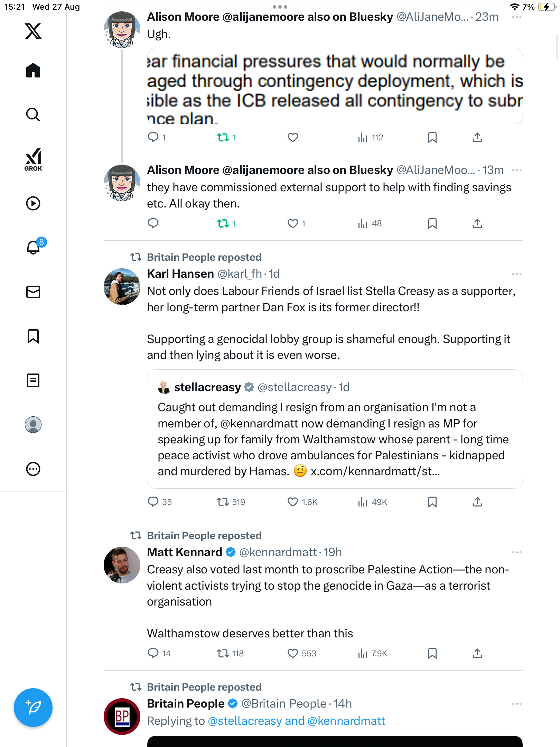The width and height of the screenshot is (560, 747).
Task: Open the Grok AI assistant
Action: coord(33,159)
